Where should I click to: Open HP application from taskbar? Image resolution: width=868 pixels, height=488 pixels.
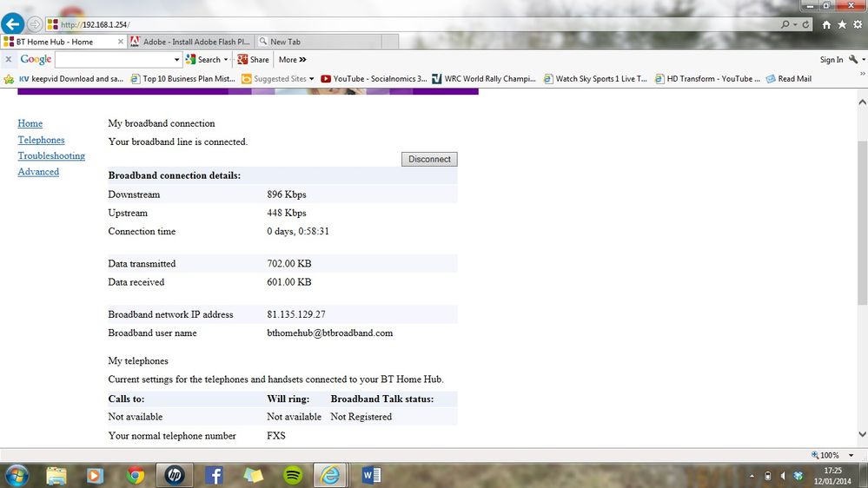175,475
